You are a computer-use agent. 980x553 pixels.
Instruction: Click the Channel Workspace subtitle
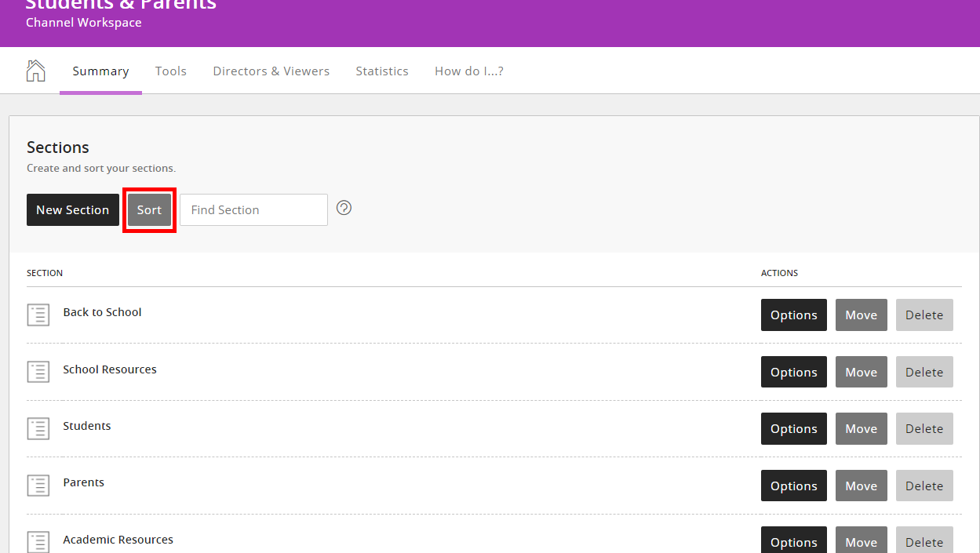(x=84, y=23)
